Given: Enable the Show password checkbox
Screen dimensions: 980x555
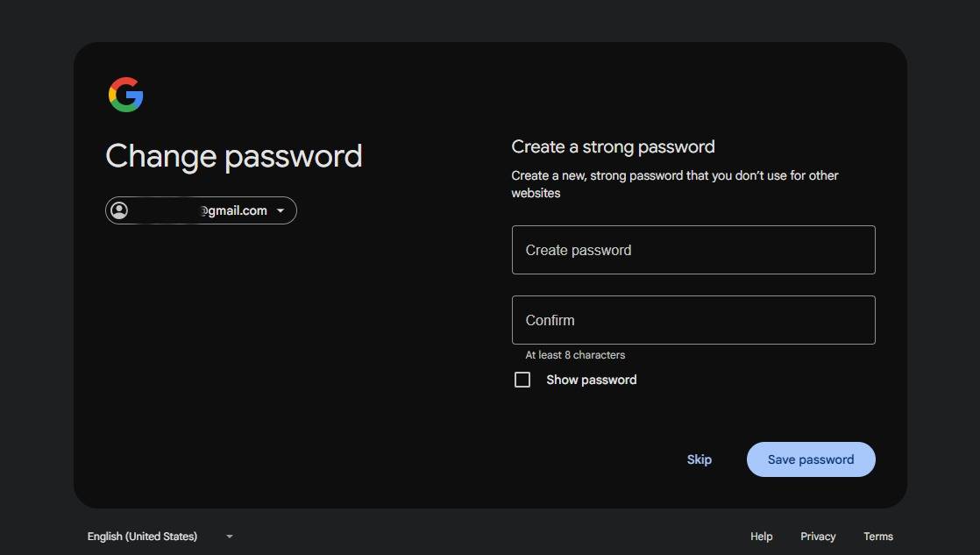Looking at the screenshot, I should [x=522, y=380].
